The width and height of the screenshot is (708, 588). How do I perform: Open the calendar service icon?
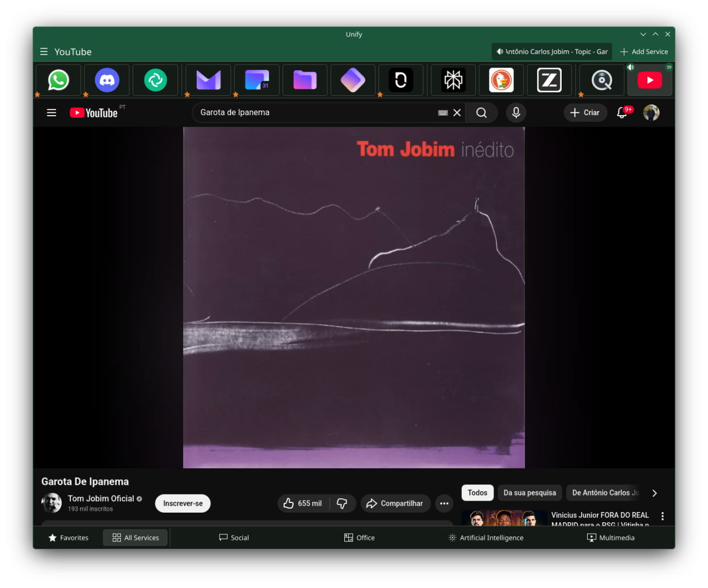(256, 80)
